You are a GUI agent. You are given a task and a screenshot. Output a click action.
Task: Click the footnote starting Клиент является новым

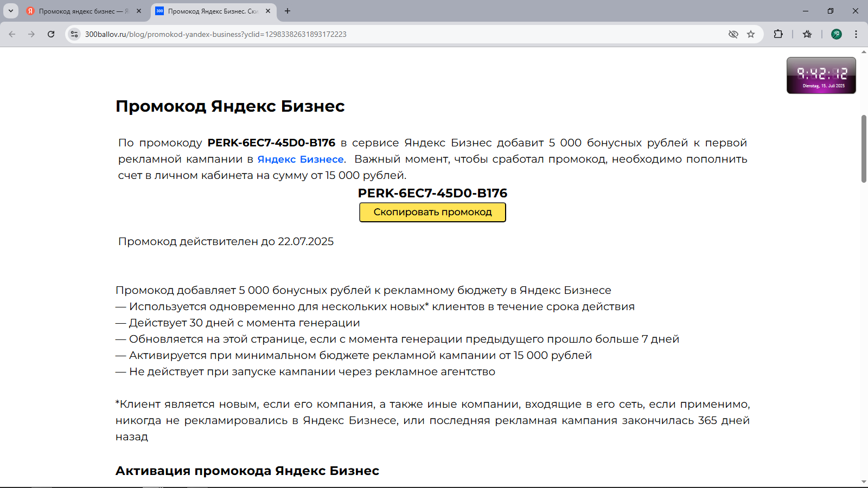click(x=432, y=420)
